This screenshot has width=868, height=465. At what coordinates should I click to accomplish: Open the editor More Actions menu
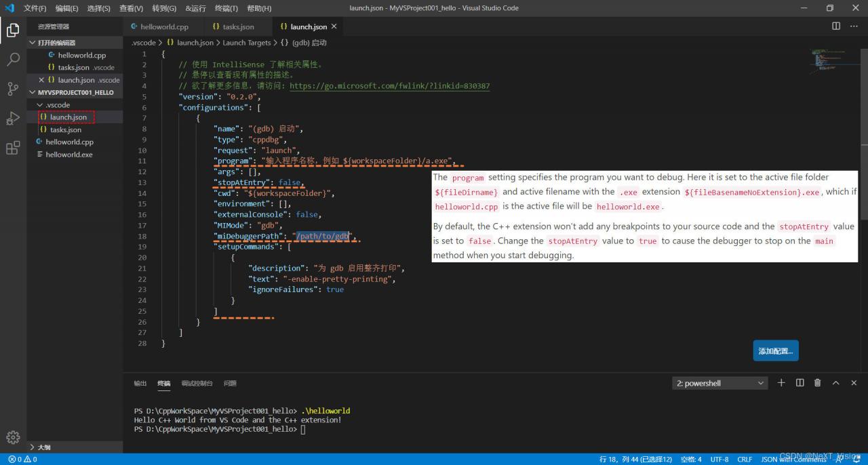[854, 26]
